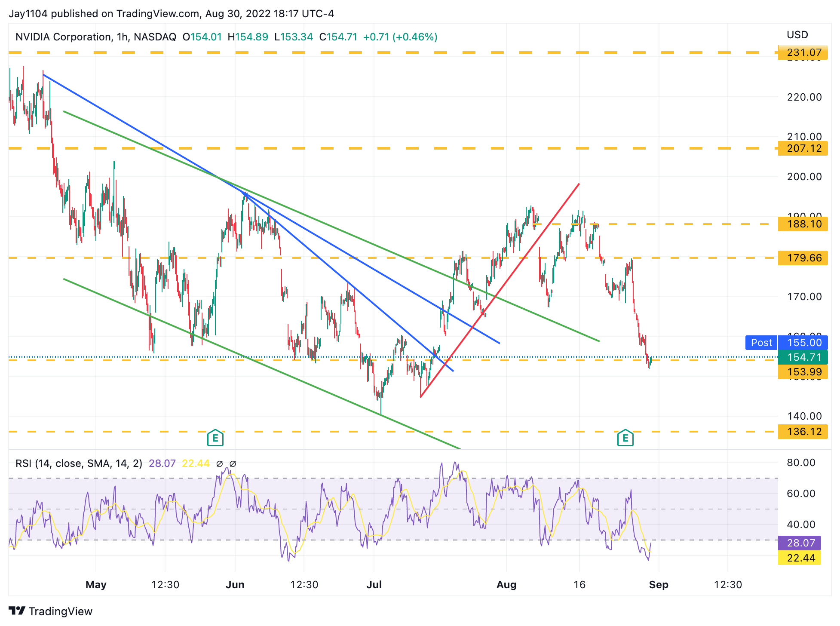Click the TradingView logo at bottom
This screenshot has width=840, height=626.
(x=50, y=611)
